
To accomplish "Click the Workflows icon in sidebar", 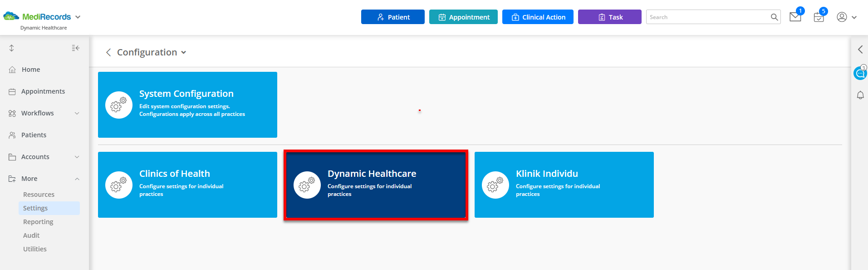I will (12, 113).
